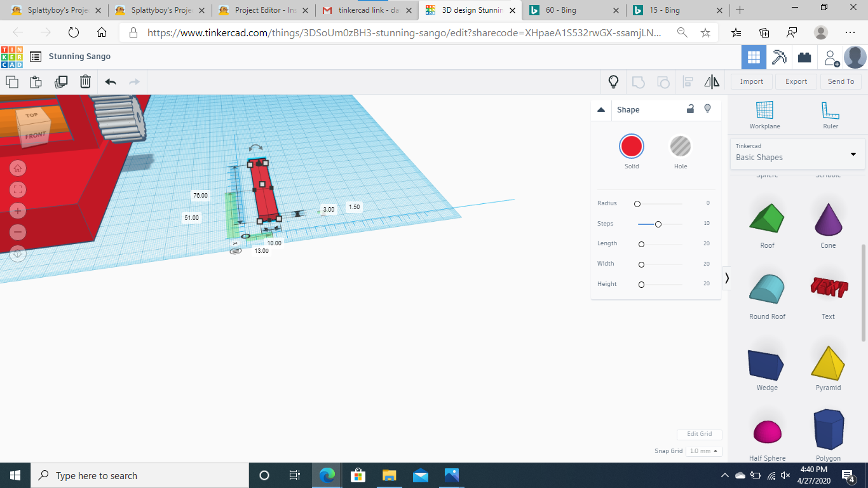Adjust the Height slider
The width and height of the screenshot is (868, 488).
[x=660, y=285]
